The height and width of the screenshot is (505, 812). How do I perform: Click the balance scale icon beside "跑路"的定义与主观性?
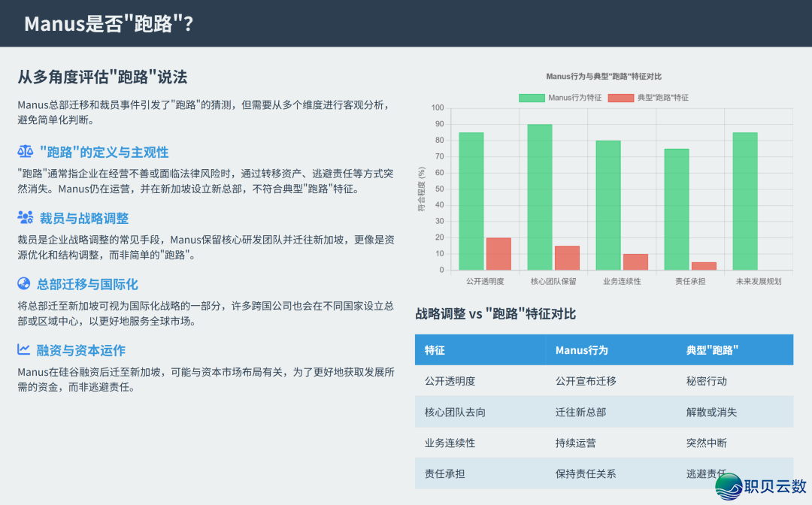[x=25, y=152]
